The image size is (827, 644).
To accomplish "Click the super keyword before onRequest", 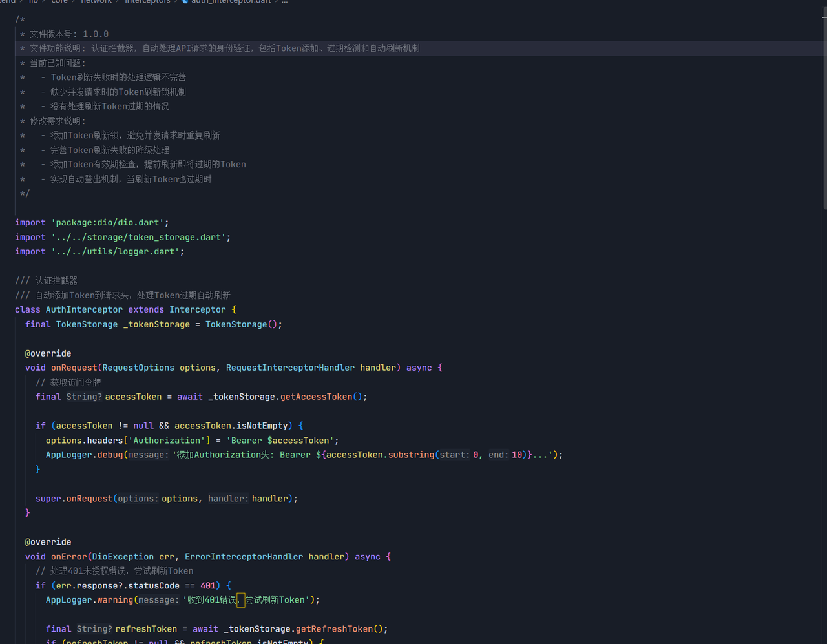I will coord(48,499).
